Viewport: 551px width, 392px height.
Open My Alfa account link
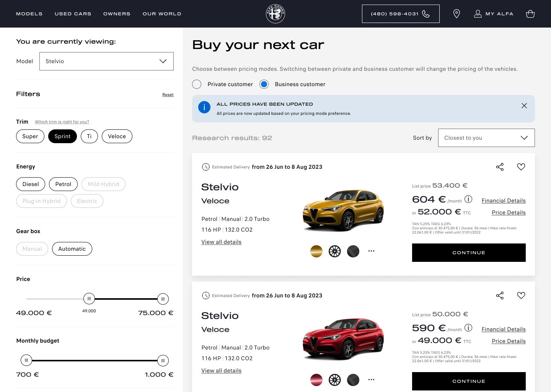499,14
